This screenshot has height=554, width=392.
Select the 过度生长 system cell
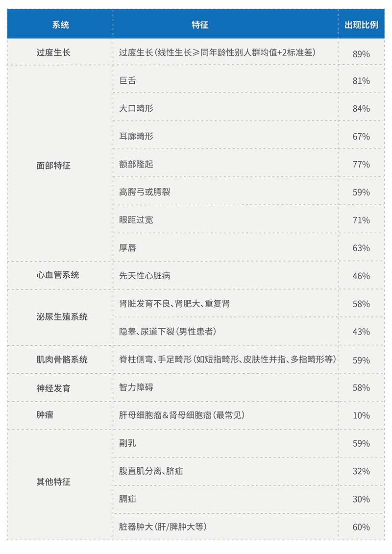coord(53,52)
